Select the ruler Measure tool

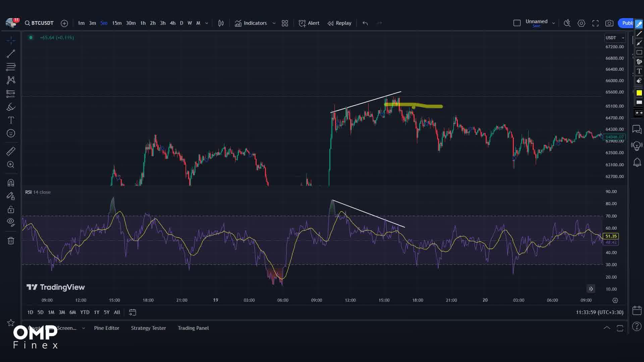click(x=11, y=152)
